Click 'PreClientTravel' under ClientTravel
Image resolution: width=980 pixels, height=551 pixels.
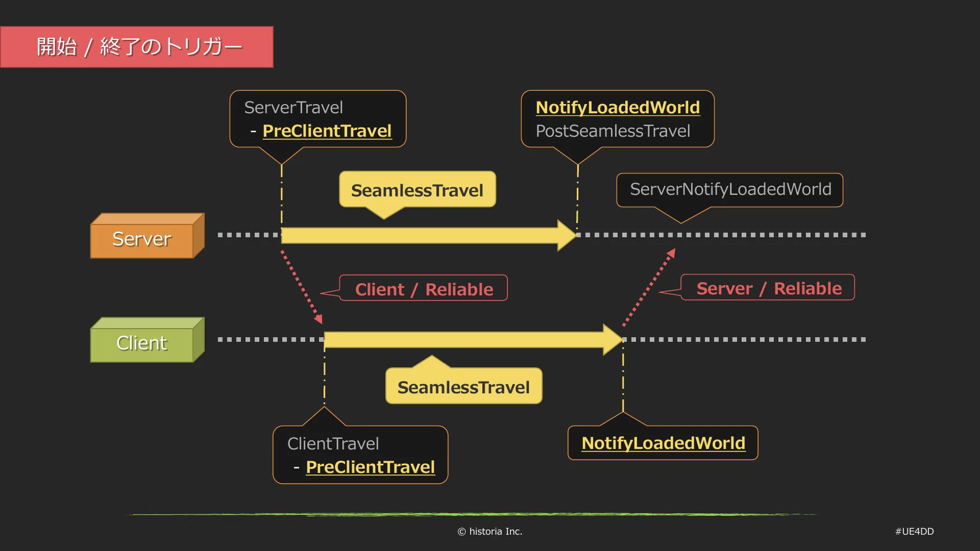tap(371, 467)
